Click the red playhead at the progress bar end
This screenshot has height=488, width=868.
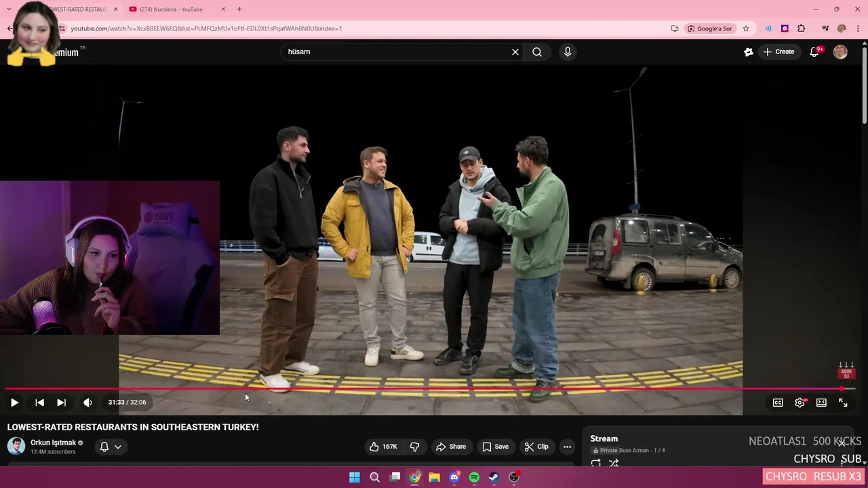[842, 389]
